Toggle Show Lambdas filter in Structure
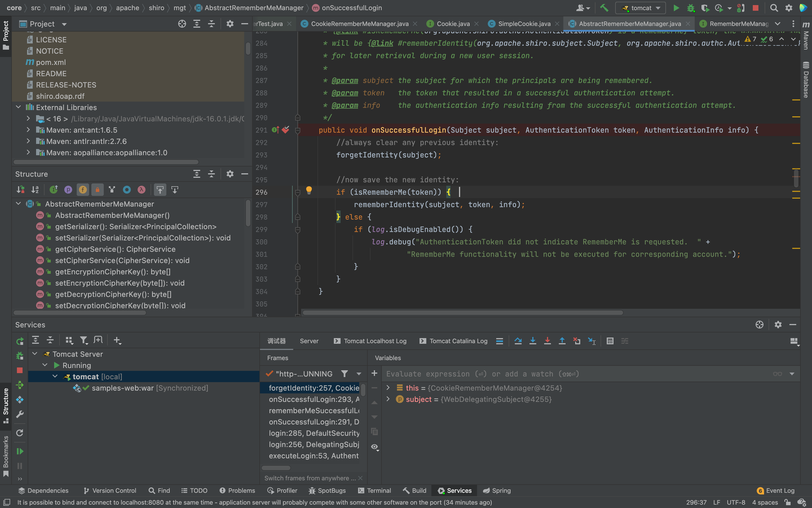The width and height of the screenshot is (812, 508). pos(142,190)
